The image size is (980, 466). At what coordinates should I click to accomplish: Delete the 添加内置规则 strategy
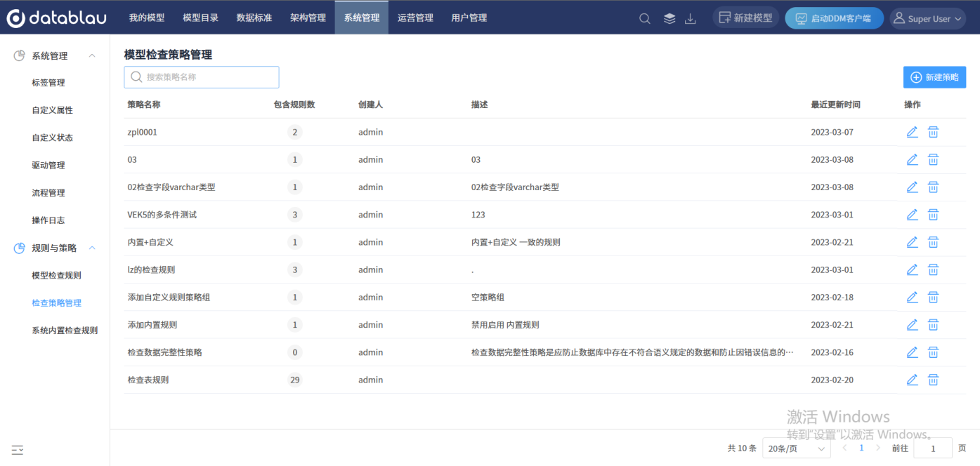tap(933, 324)
